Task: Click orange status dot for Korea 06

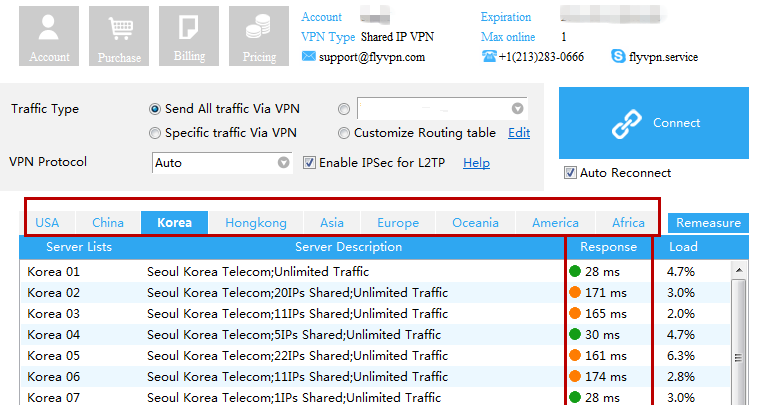Action: click(575, 376)
